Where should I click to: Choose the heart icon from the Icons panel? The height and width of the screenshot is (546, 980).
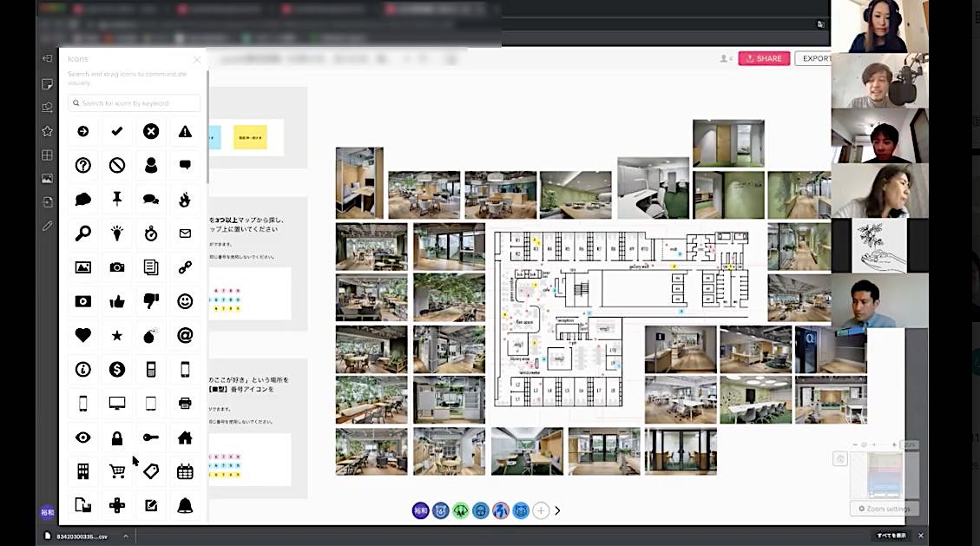pyautogui.click(x=83, y=335)
